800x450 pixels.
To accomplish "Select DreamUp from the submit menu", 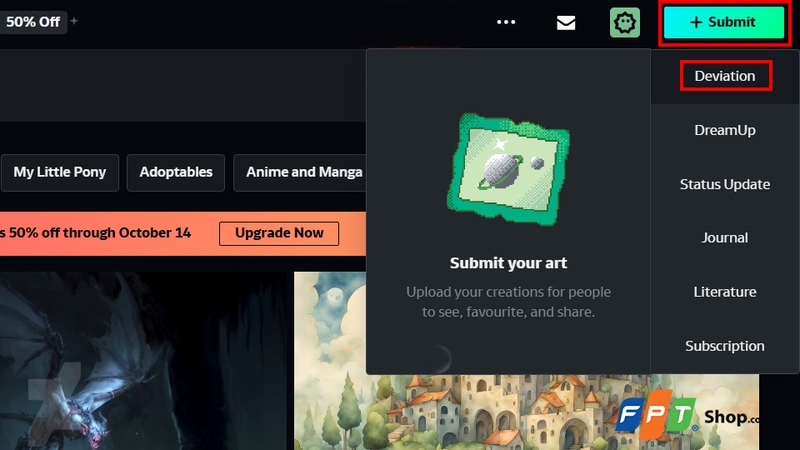I will point(724,130).
